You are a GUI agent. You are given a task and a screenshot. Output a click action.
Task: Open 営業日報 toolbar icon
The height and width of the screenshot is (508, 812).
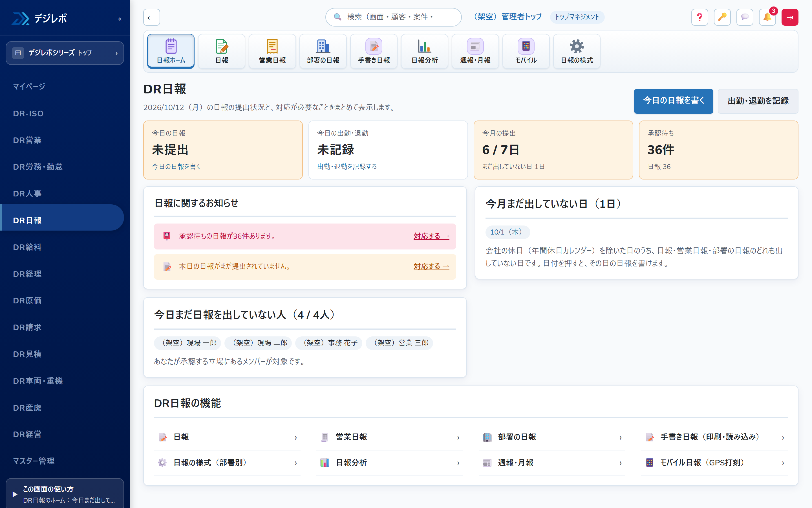[272, 51]
